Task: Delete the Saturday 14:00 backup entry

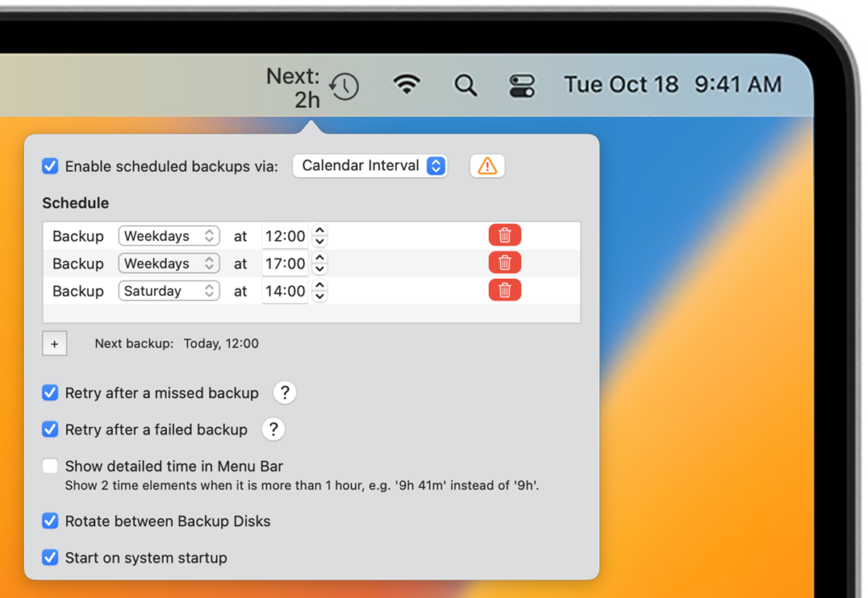Action: coord(504,290)
